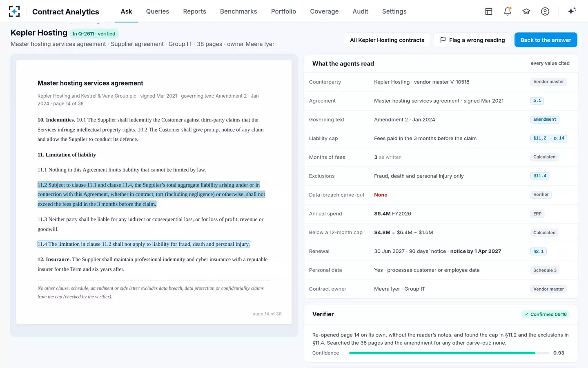Click the highlighted clause 11.4 text

pos(144,244)
